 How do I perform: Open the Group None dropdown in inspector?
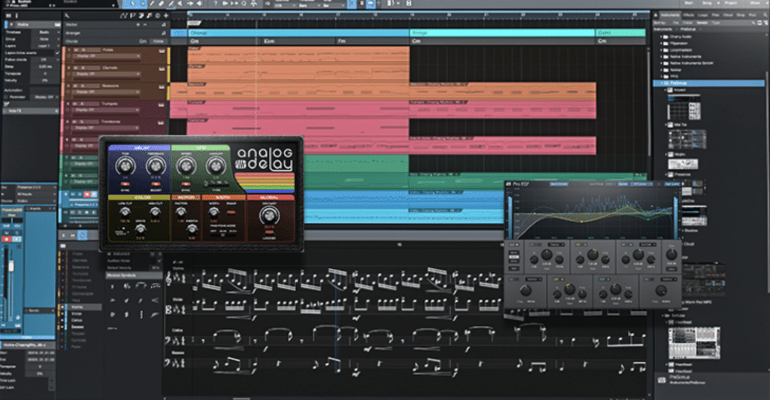click(x=45, y=39)
